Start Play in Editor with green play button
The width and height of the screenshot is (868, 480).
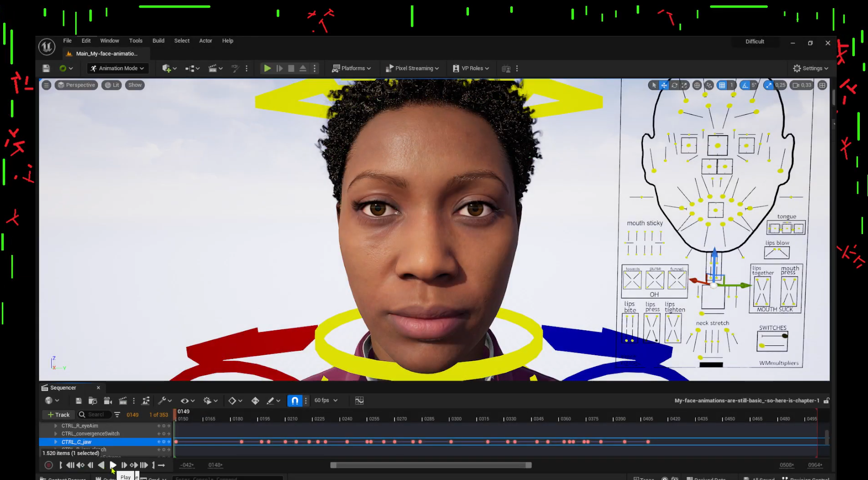coord(268,69)
